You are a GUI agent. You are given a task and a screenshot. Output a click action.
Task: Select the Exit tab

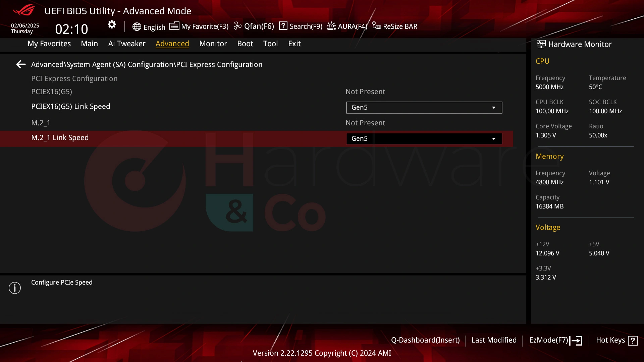coord(294,44)
